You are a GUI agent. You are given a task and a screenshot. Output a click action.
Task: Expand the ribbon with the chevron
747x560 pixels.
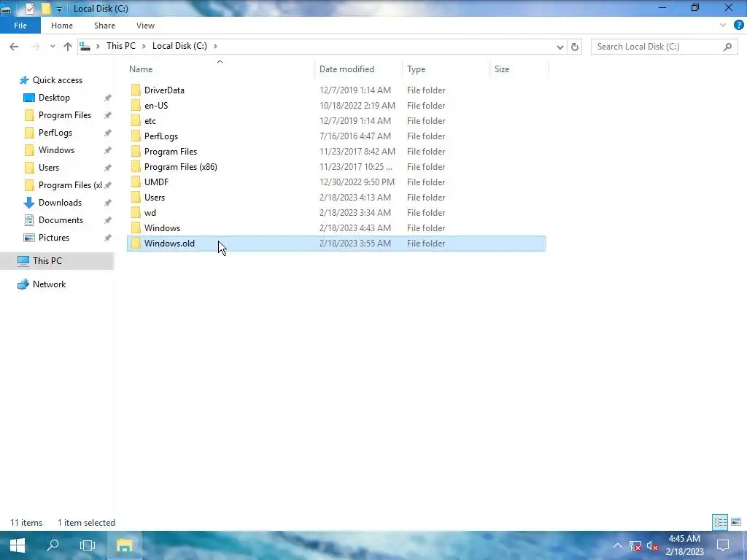pos(723,26)
